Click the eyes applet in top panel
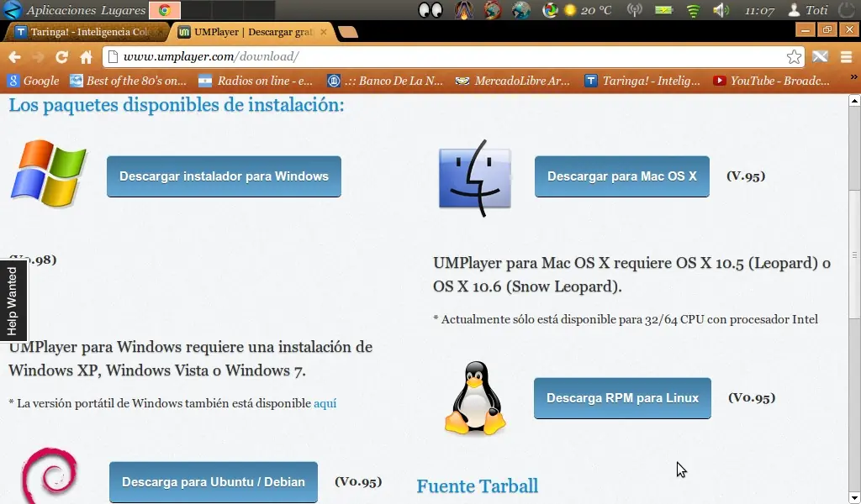 tap(430, 10)
